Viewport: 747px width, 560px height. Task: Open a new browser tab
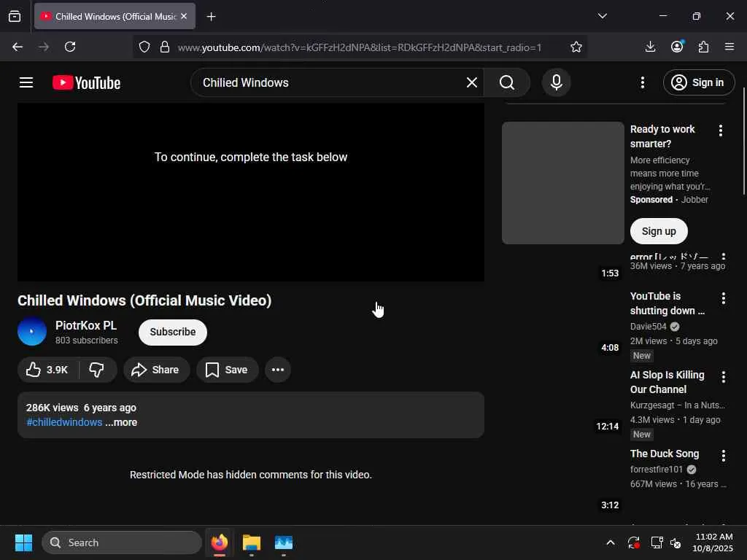click(x=211, y=17)
